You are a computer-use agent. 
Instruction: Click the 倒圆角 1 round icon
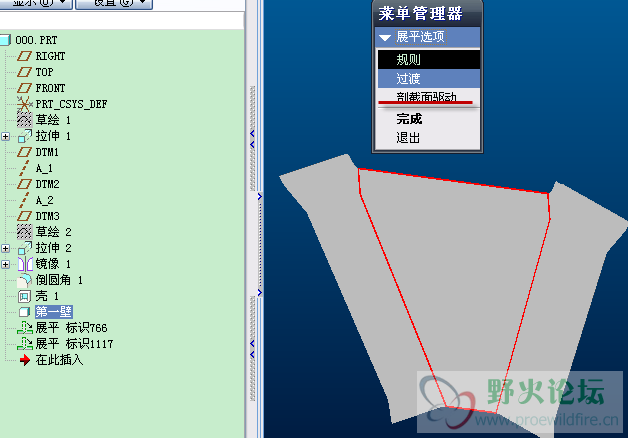click(24, 280)
